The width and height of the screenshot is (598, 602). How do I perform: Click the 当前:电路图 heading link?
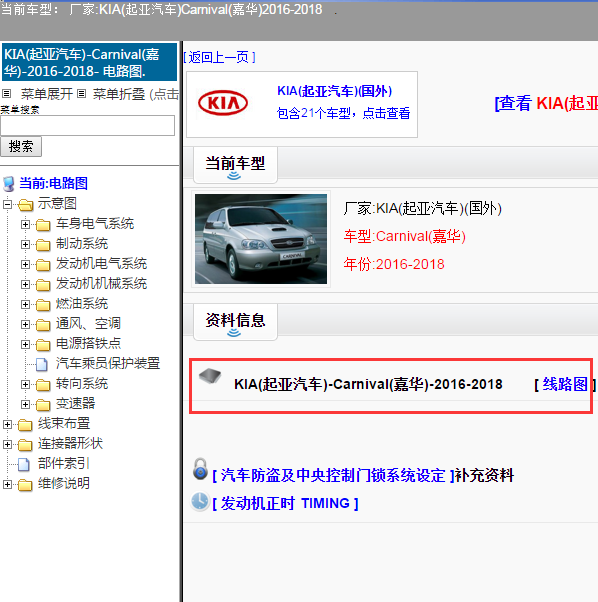[53, 183]
